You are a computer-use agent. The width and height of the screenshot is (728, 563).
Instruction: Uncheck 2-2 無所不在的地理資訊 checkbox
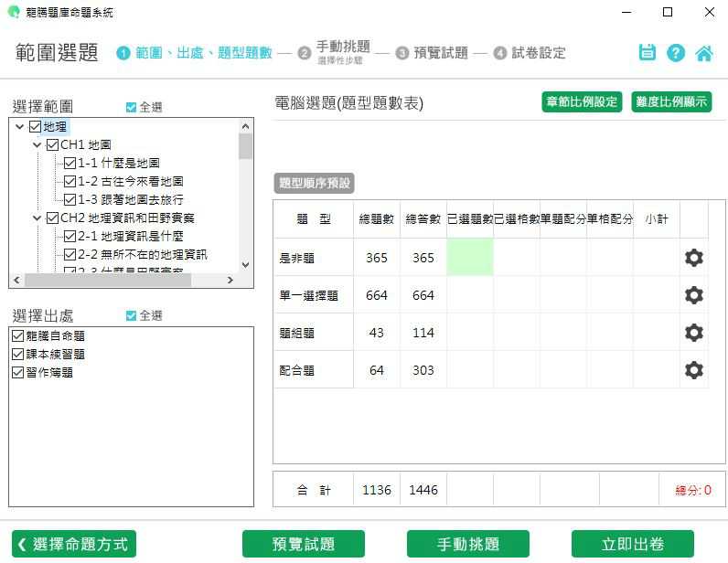70,254
